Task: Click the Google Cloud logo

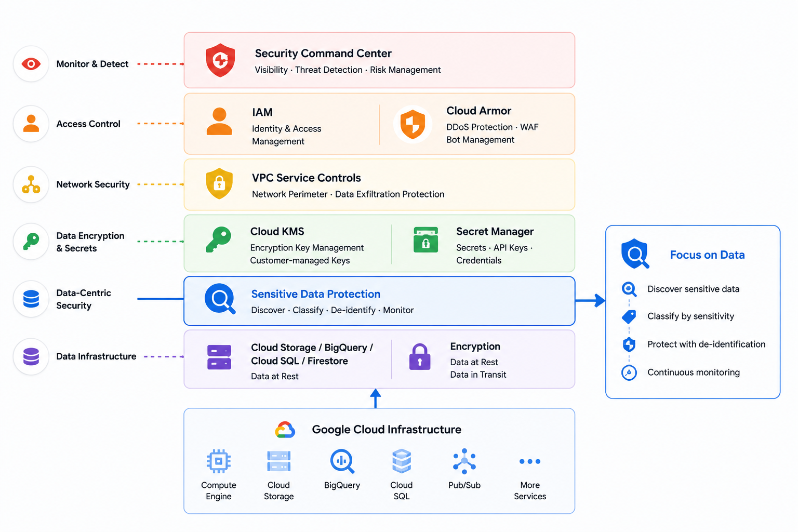Action: (285, 430)
